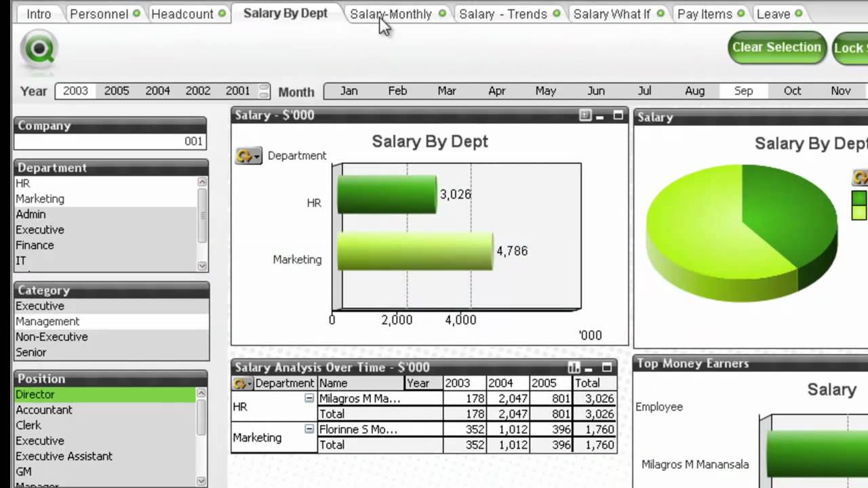The width and height of the screenshot is (868, 488).
Task: Click cycle icon beside Department in pivot table
Action: [241, 384]
